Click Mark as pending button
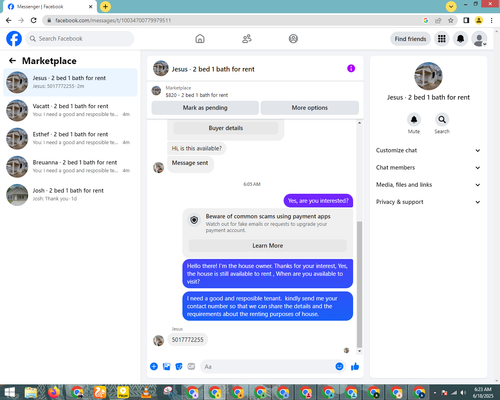Image resolution: width=500 pixels, height=400 pixels. pos(205,108)
